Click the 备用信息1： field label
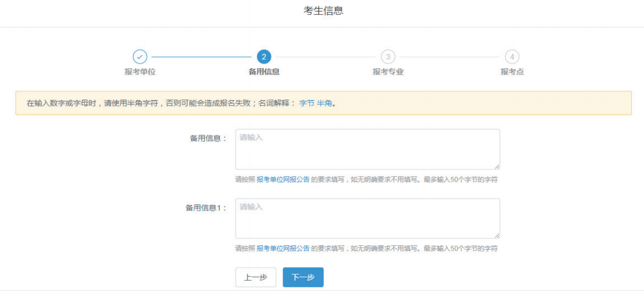 click(x=206, y=208)
